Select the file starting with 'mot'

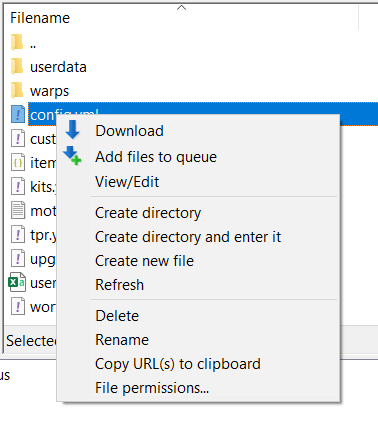coord(43,211)
